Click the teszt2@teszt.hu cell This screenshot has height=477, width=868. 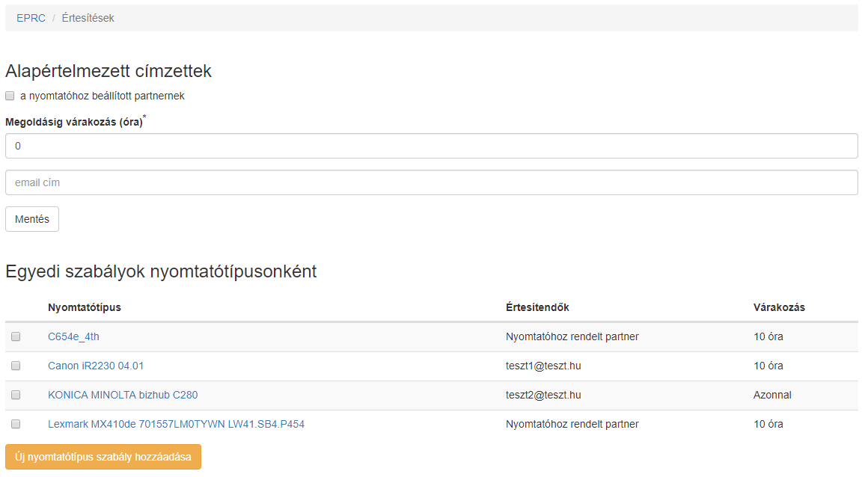click(543, 395)
